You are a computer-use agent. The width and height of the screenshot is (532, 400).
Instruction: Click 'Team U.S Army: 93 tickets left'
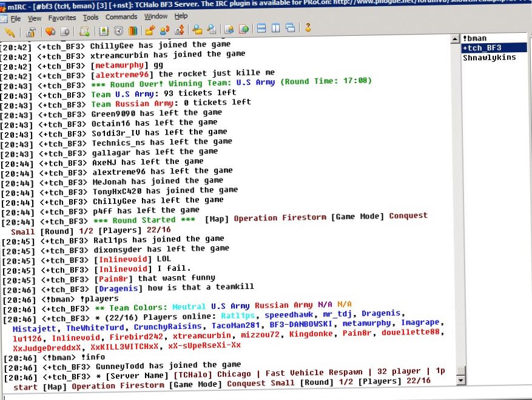click(164, 93)
